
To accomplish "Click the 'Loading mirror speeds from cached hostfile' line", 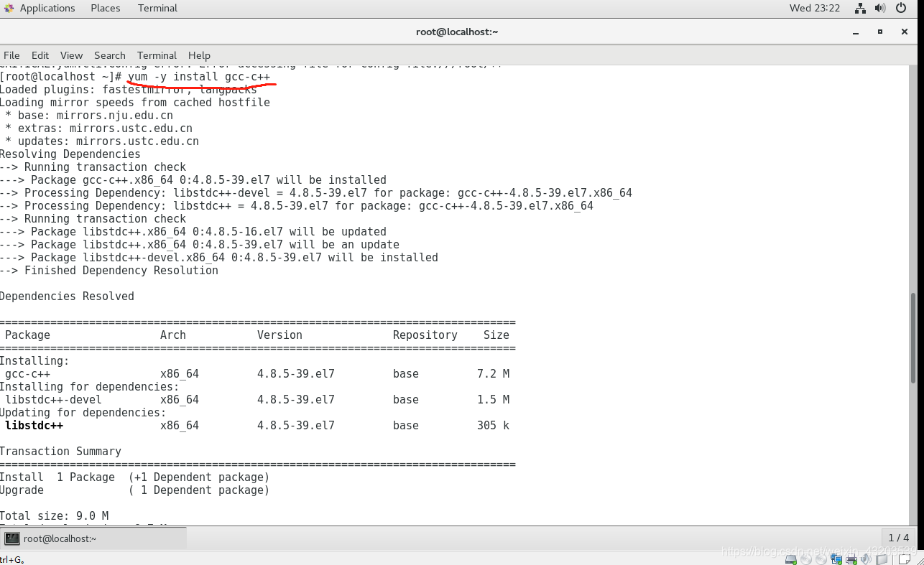I will (135, 102).
